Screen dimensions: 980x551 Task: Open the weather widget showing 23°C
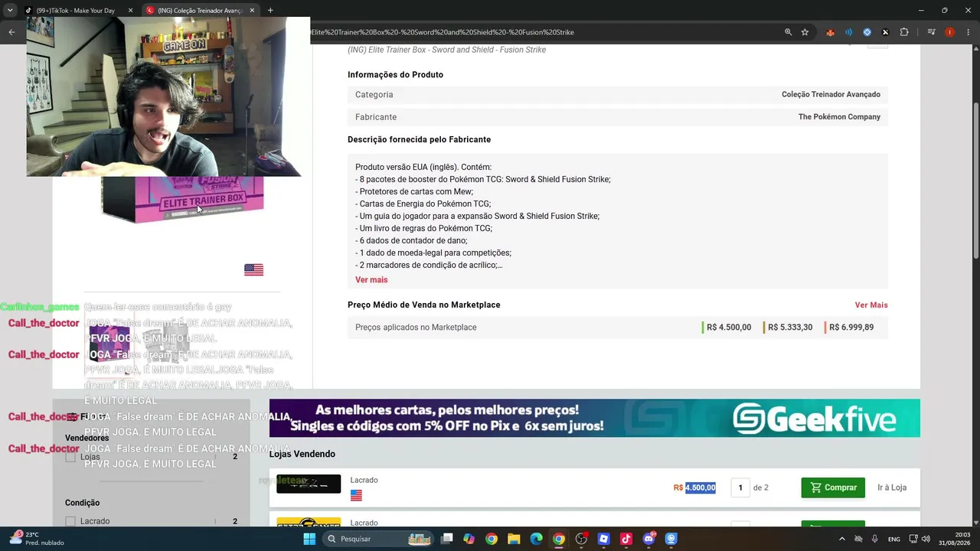[x=38, y=539]
